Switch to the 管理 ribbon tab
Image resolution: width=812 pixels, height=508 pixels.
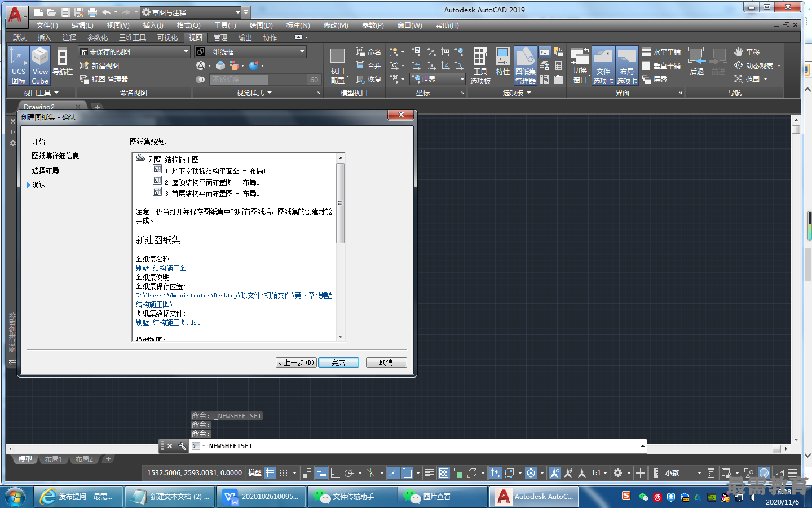220,37
